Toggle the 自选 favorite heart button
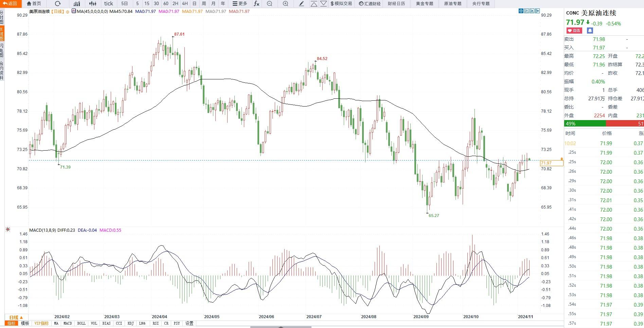This screenshot has width=644, height=328. pyautogui.click(x=574, y=31)
